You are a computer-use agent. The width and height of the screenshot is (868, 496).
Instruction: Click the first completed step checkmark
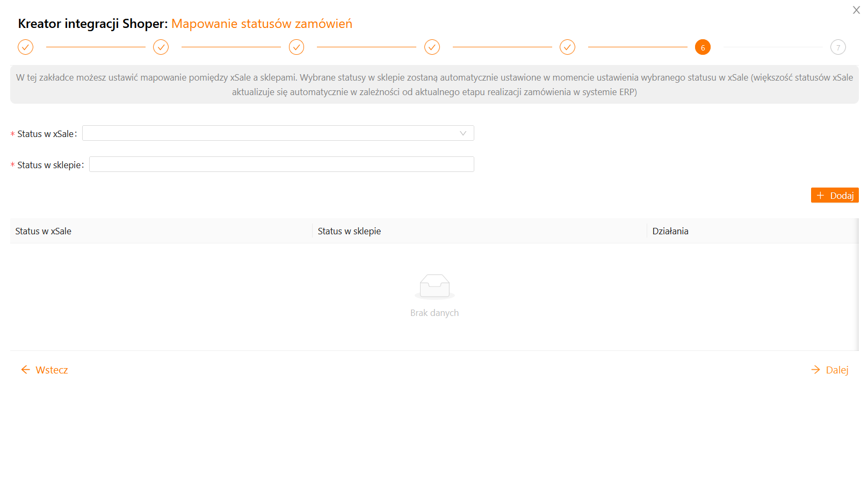tap(25, 47)
